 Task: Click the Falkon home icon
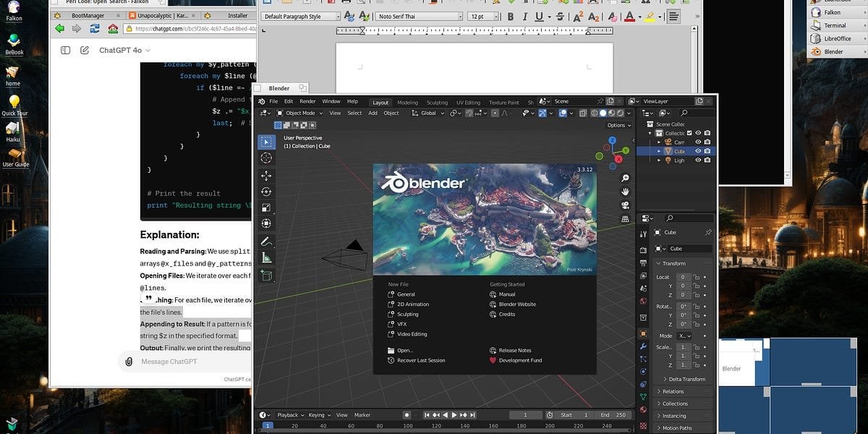(x=113, y=28)
